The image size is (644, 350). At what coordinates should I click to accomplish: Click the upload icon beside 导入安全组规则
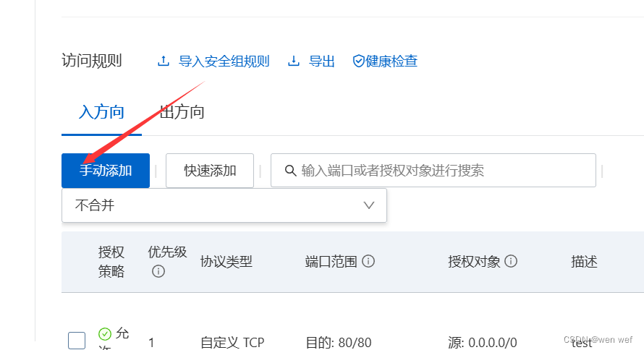click(164, 61)
